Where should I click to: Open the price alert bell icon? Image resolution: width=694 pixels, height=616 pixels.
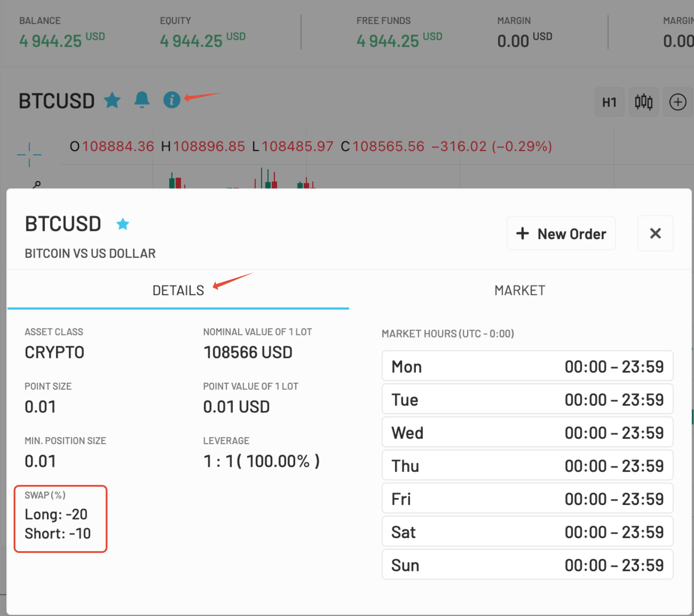pos(142,100)
